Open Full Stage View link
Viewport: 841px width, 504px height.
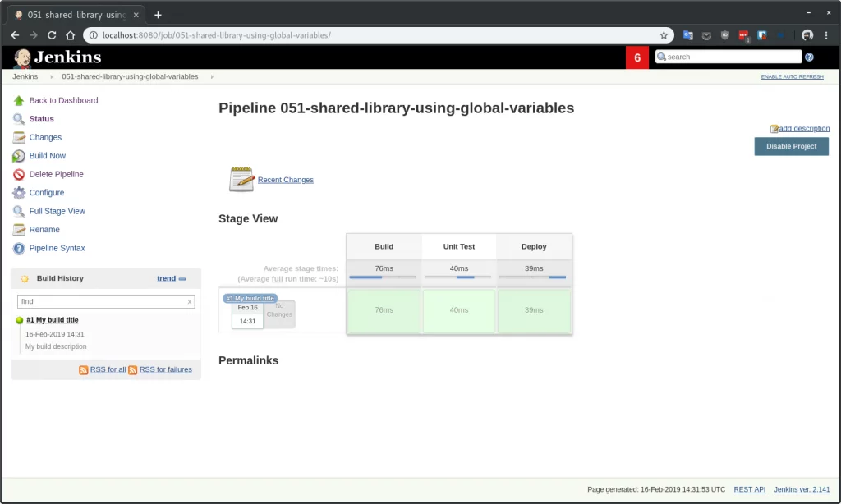point(57,211)
